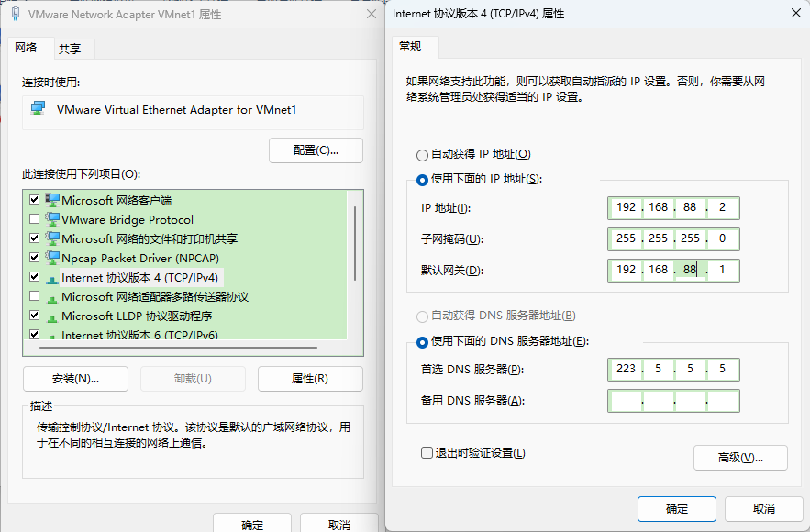Click the VMware Bridge Protocol item icon

point(52,219)
